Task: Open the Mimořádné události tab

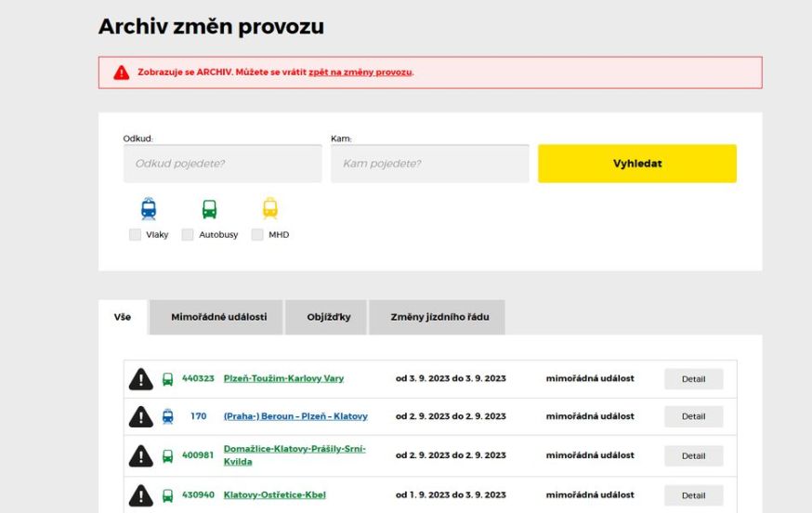Action: [216, 317]
